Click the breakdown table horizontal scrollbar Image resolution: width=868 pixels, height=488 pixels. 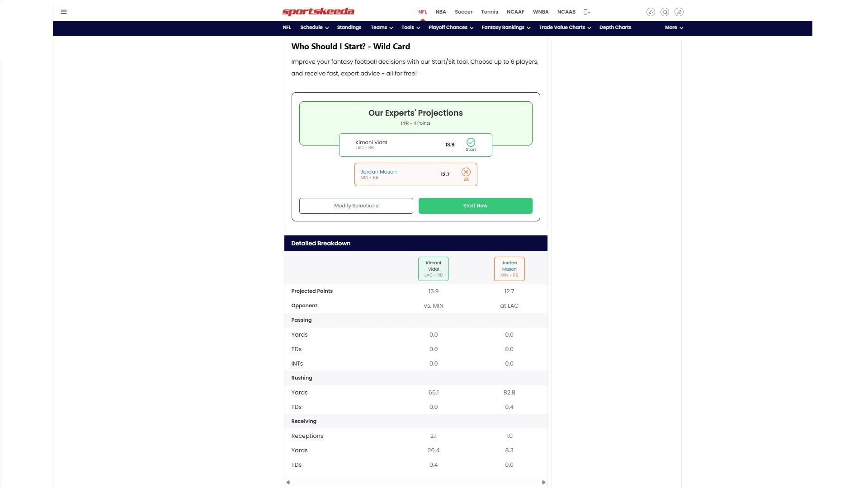tap(415, 482)
